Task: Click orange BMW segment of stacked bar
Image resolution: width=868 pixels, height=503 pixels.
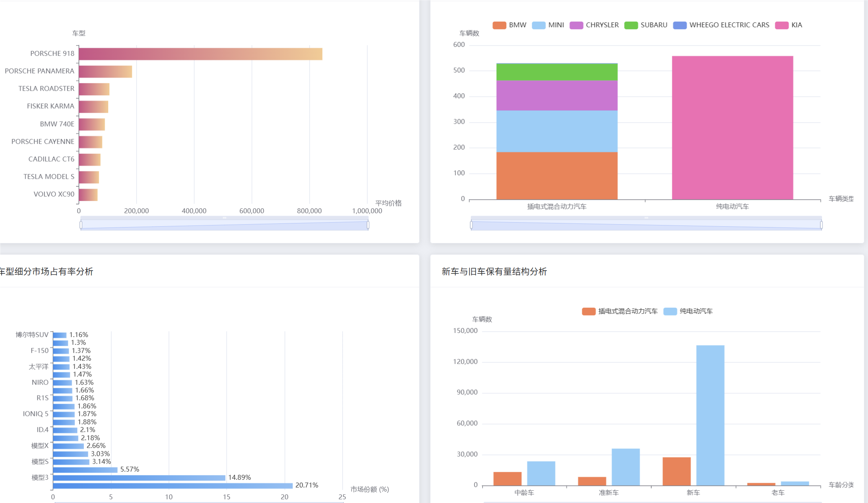Action: [x=557, y=176]
